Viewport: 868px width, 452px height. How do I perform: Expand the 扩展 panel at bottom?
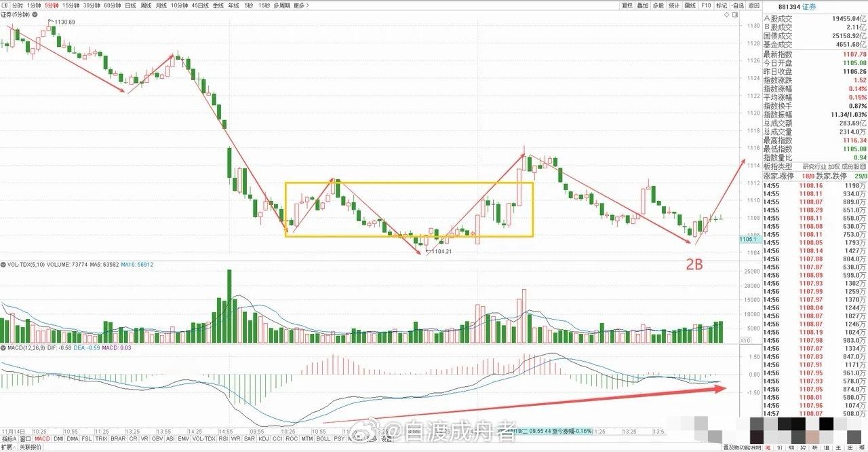[x=8, y=447]
